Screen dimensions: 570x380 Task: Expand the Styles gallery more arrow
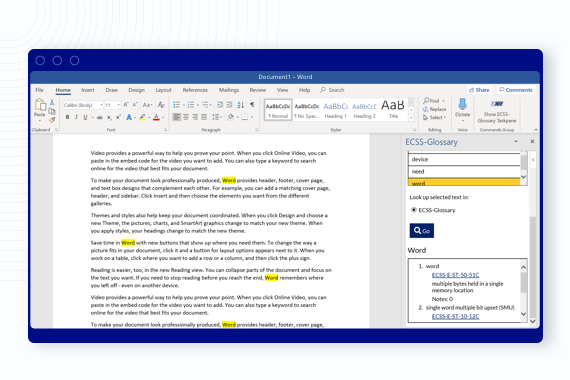click(412, 118)
